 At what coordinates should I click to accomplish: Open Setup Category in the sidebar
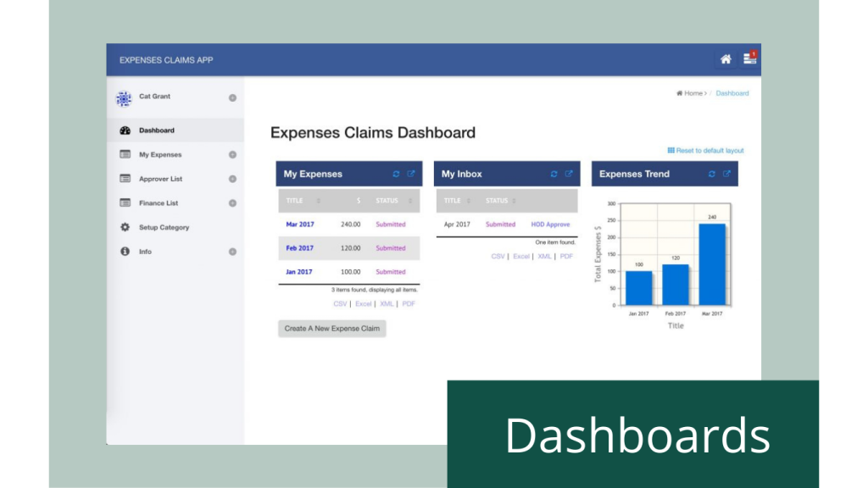(x=164, y=228)
